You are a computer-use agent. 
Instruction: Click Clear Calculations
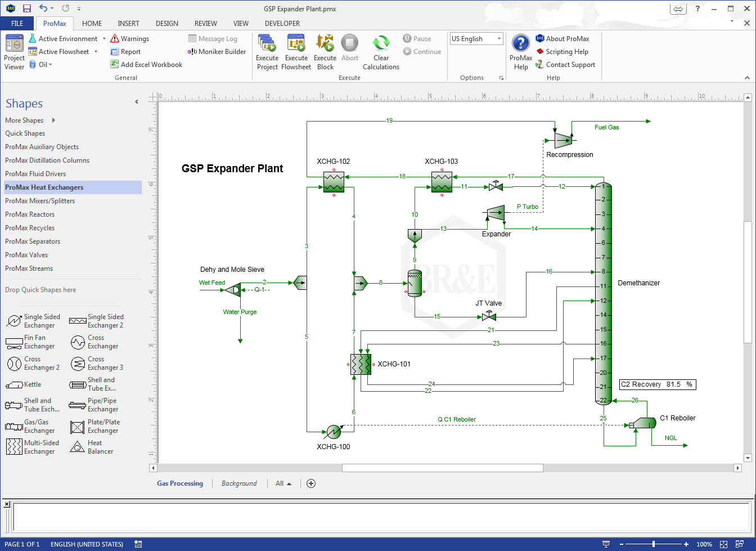coord(381,52)
